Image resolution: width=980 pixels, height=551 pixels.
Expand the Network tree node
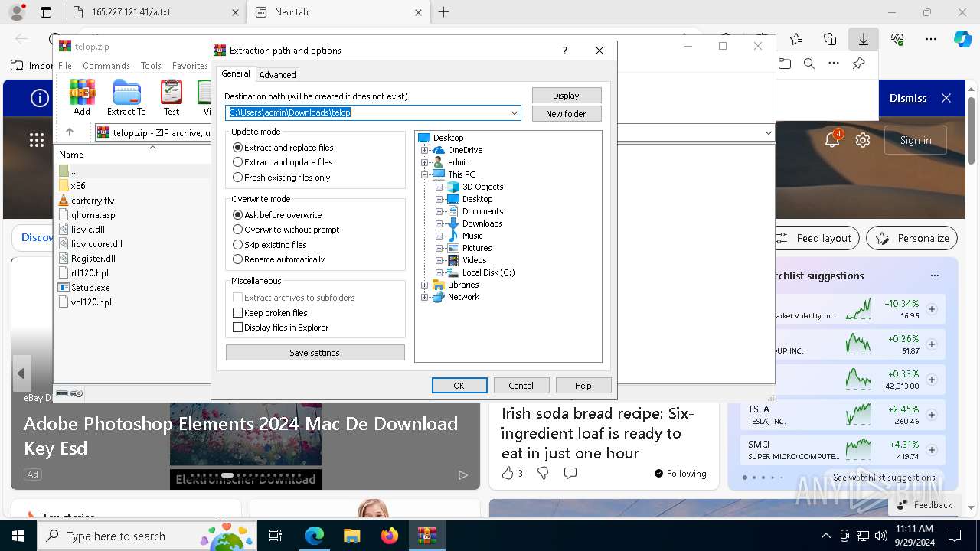click(425, 297)
